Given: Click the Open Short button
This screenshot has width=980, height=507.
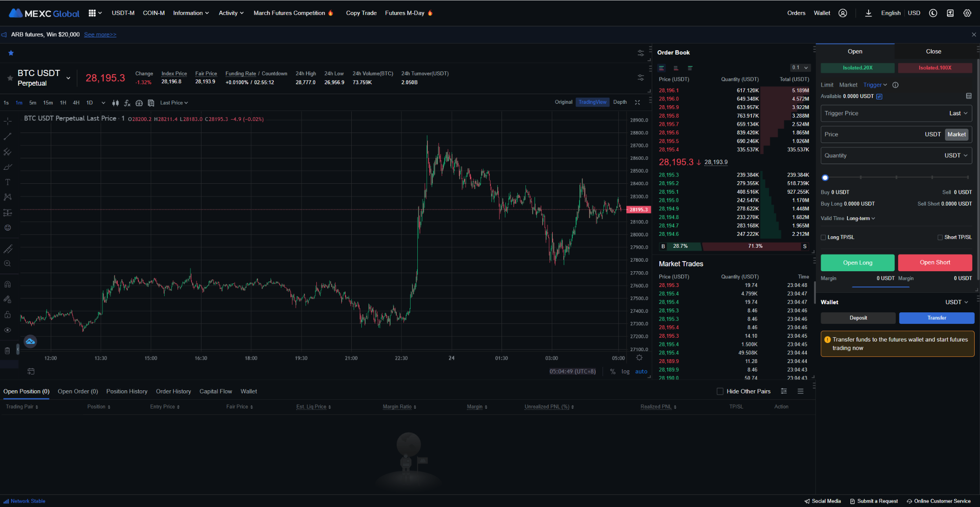Looking at the screenshot, I should 935,263.
